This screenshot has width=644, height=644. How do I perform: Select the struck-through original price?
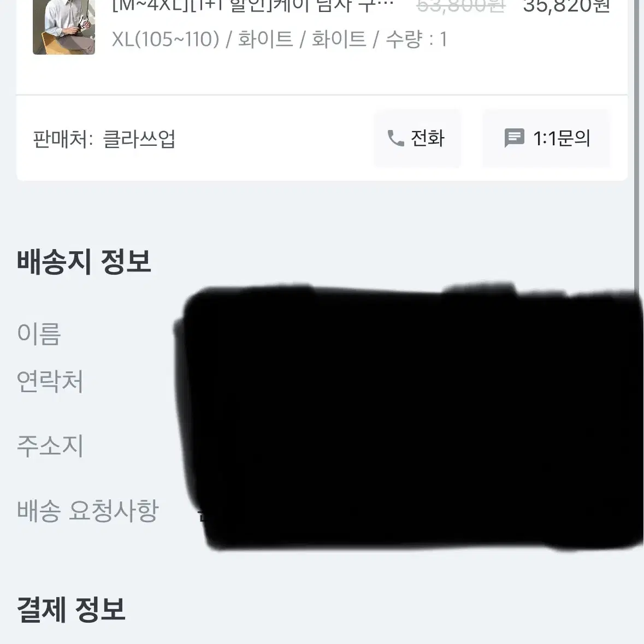461,7
